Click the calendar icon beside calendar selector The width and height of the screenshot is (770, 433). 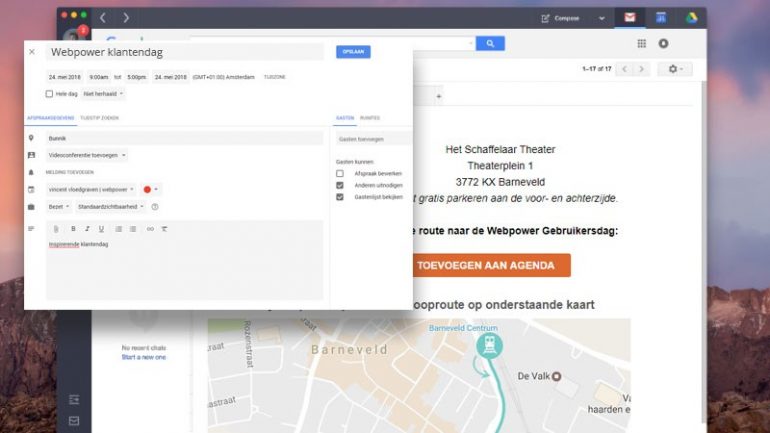(x=31, y=189)
